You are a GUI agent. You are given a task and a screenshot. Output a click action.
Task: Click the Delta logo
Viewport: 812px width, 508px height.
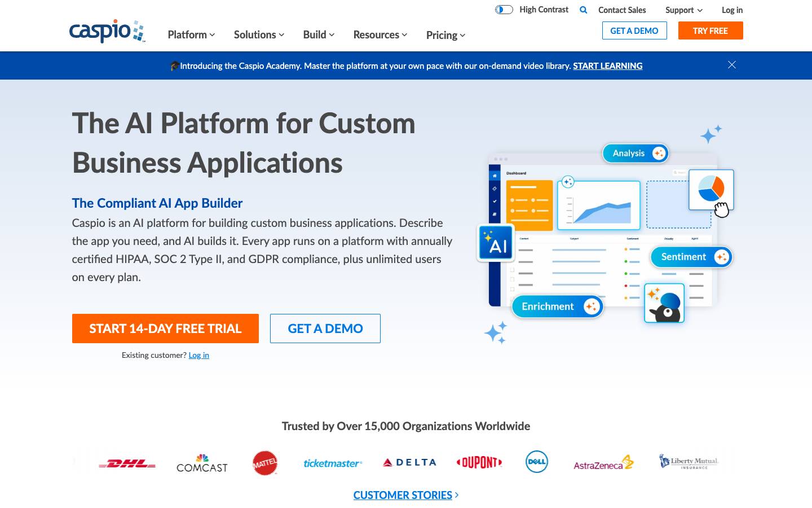409,462
